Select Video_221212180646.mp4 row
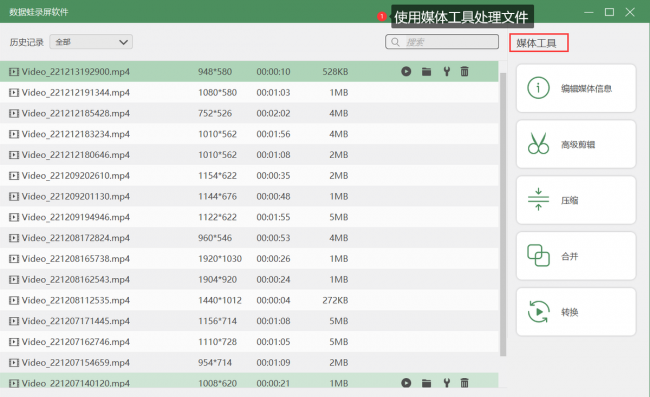The width and height of the screenshot is (650, 397). 249,155
